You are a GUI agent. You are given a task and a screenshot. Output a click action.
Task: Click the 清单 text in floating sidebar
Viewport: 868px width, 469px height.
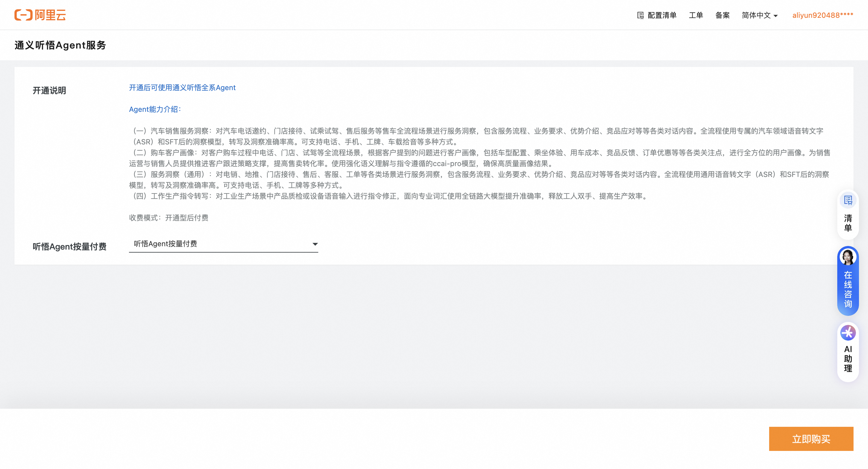(x=848, y=223)
